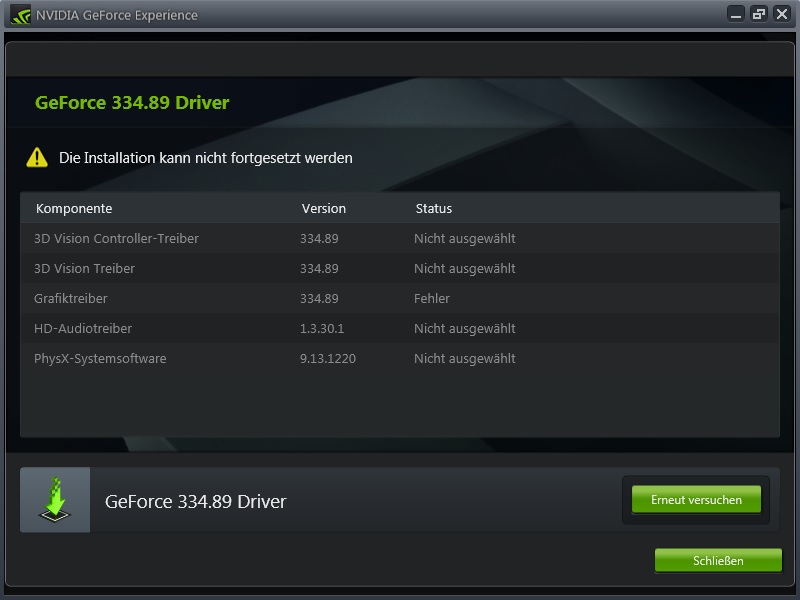Click the white GeForce 334.89 Driver label

point(195,502)
